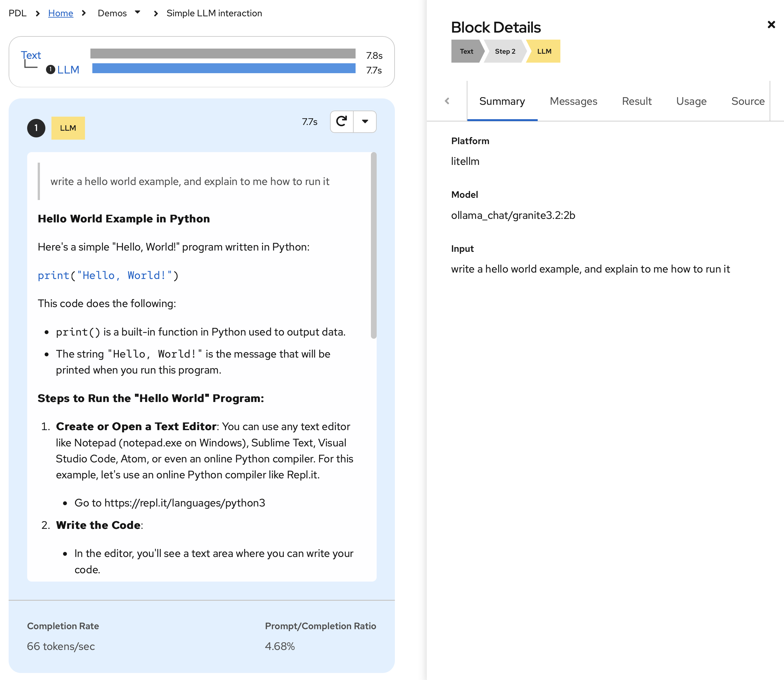784x680 pixels.
Task: Click the 66 tokens/sec completion rate value
Action: 61,646
